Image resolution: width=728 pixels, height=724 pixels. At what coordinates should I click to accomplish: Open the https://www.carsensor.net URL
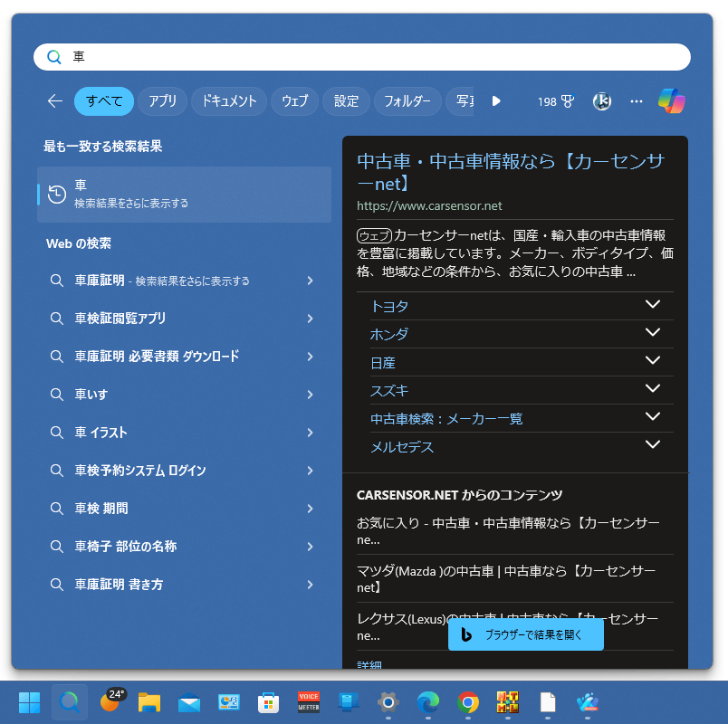(x=429, y=205)
